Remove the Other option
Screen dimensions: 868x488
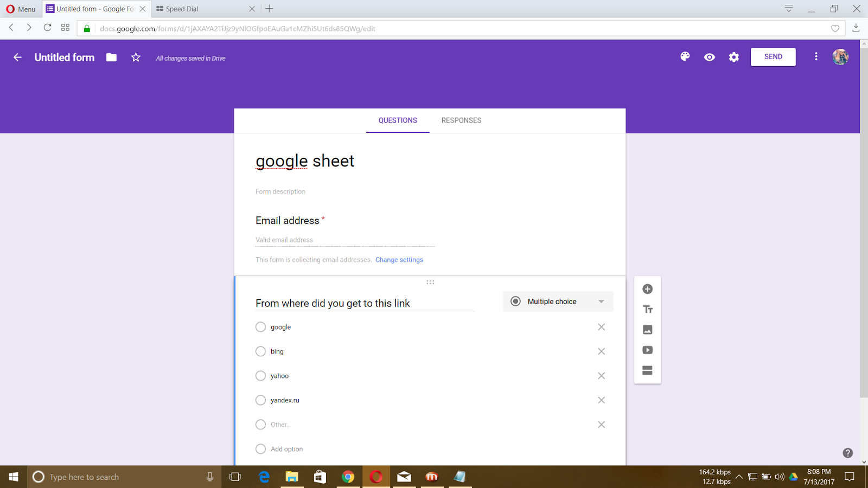(x=601, y=425)
